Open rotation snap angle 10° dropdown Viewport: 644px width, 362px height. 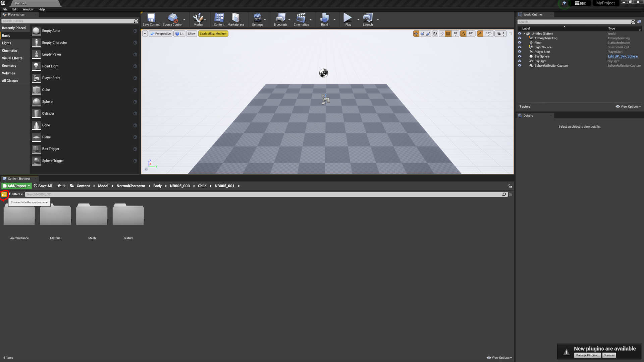point(471,34)
